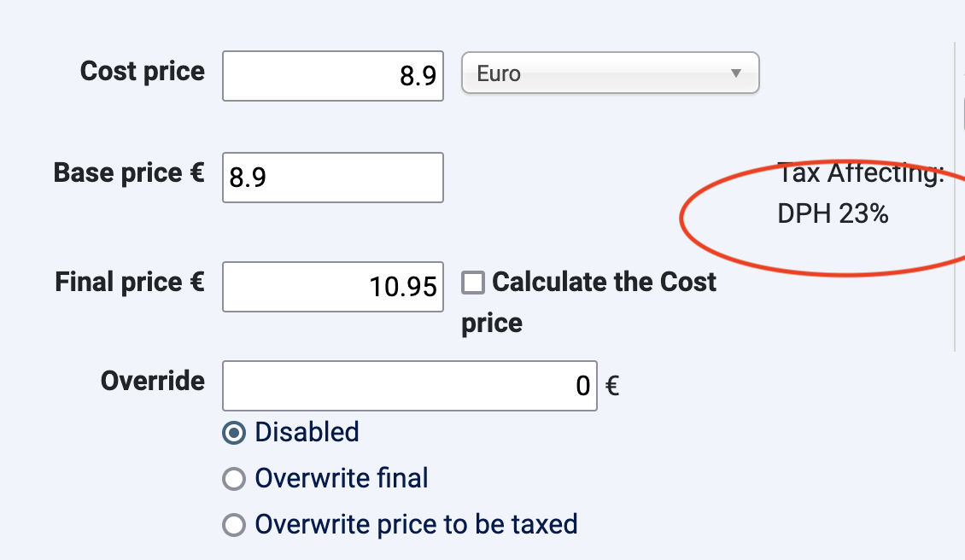
Task: Click the Tax Affecting label
Action: [861, 173]
